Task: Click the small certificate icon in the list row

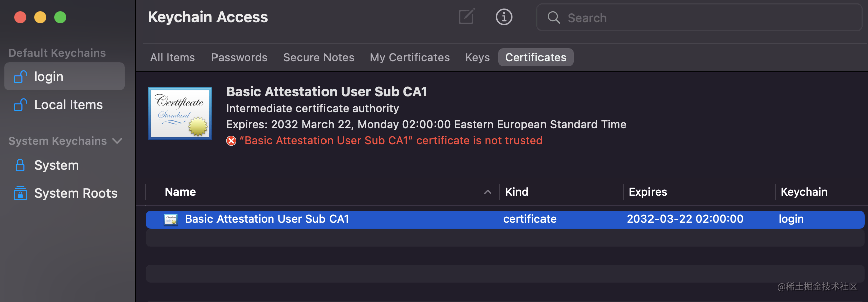Action: tap(171, 219)
